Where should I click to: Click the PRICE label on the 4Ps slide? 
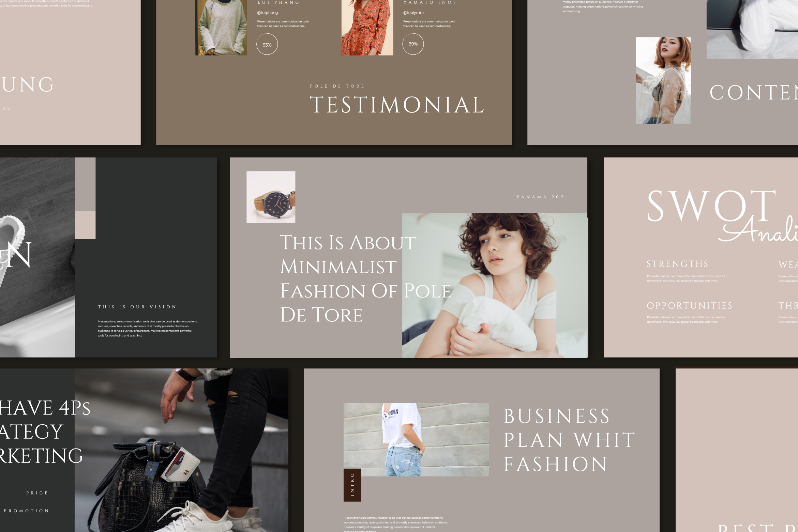(37, 493)
